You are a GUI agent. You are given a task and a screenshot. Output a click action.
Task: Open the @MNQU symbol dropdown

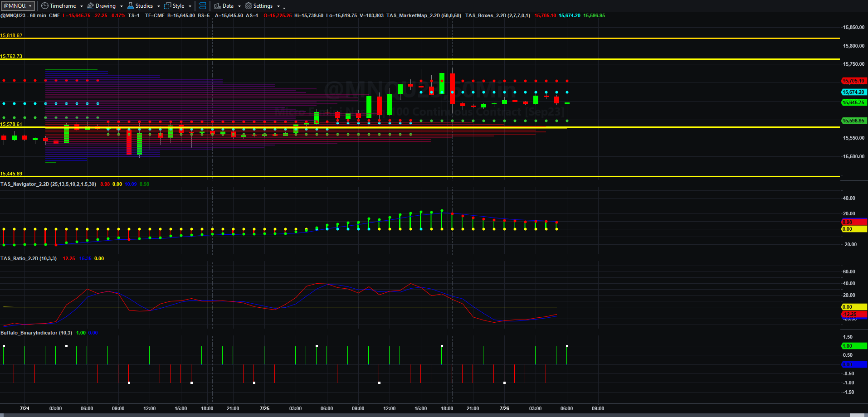pos(18,6)
